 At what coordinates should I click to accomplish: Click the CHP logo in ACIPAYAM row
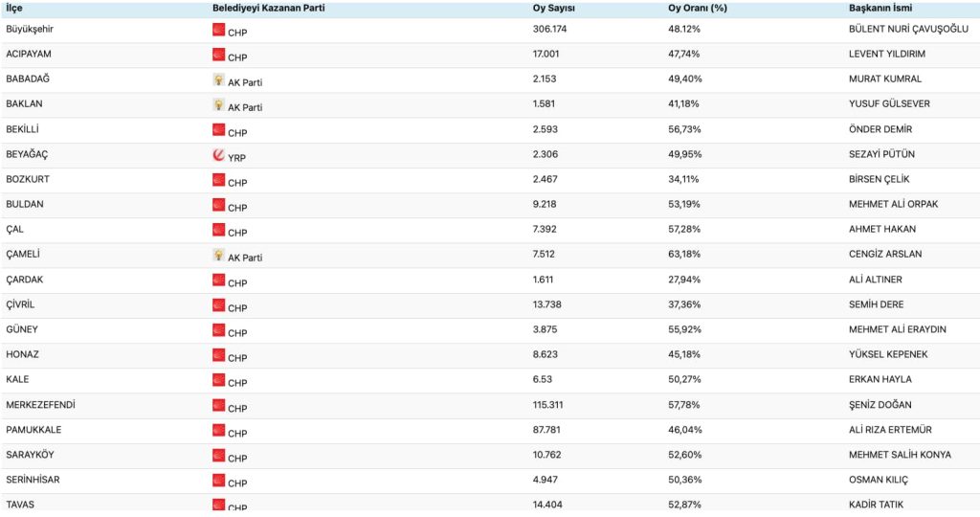[x=218, y=56]
